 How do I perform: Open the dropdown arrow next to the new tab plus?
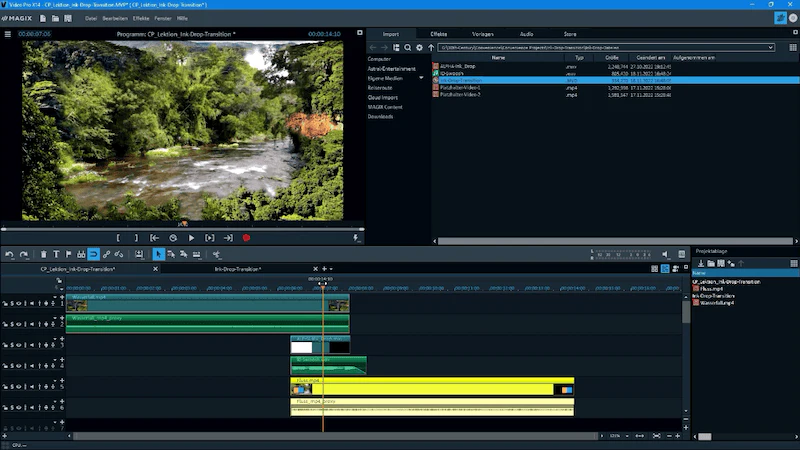(331, 269)
